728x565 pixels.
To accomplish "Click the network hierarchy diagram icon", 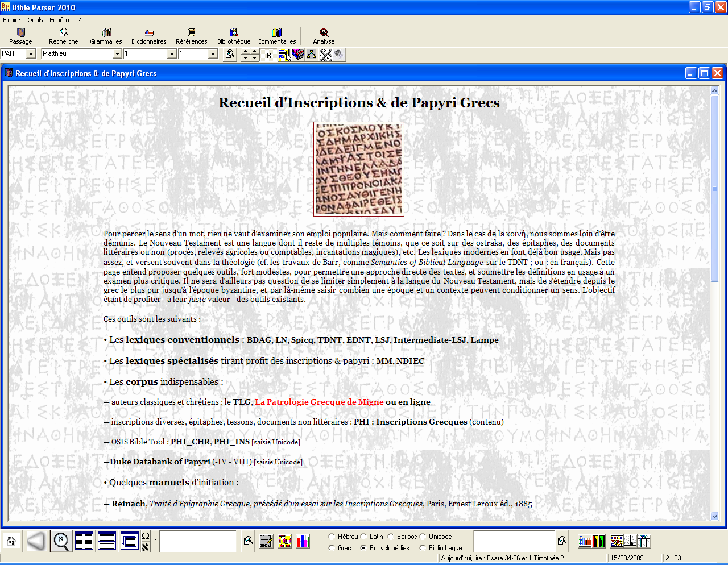I will 312,55.
